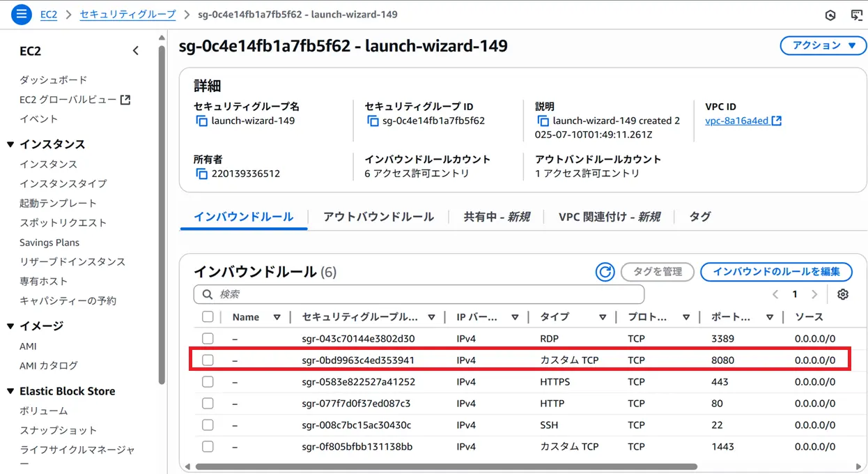868x474 pixels.
Task: Go to previous page of inbound rules
Action: pos(775,294)
